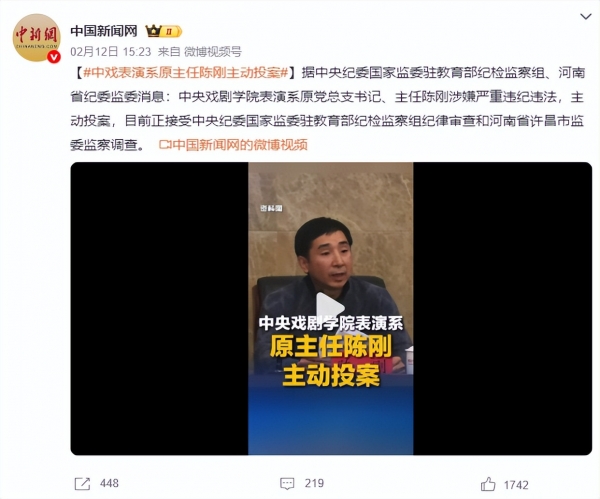Click the 02月12日 15:23 timestamp

click(111, 51)
